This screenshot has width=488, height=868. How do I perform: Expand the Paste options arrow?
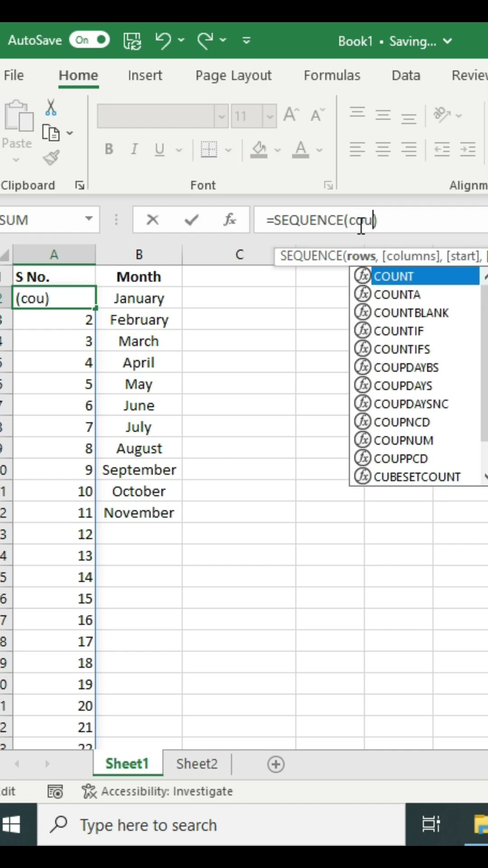pyautogui.click(x=17, y=160)
